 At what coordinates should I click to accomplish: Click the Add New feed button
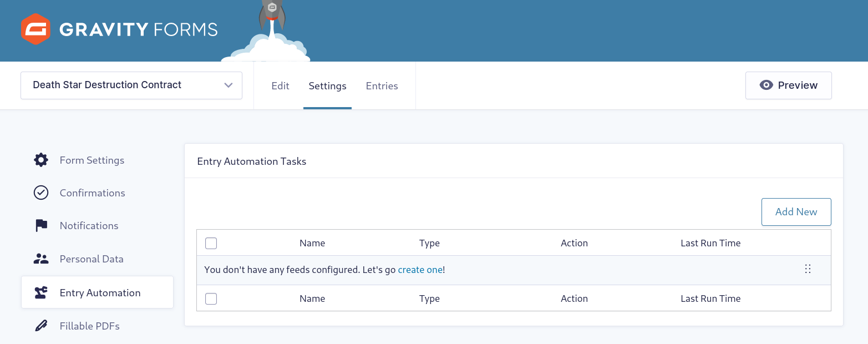pos(796,211)
